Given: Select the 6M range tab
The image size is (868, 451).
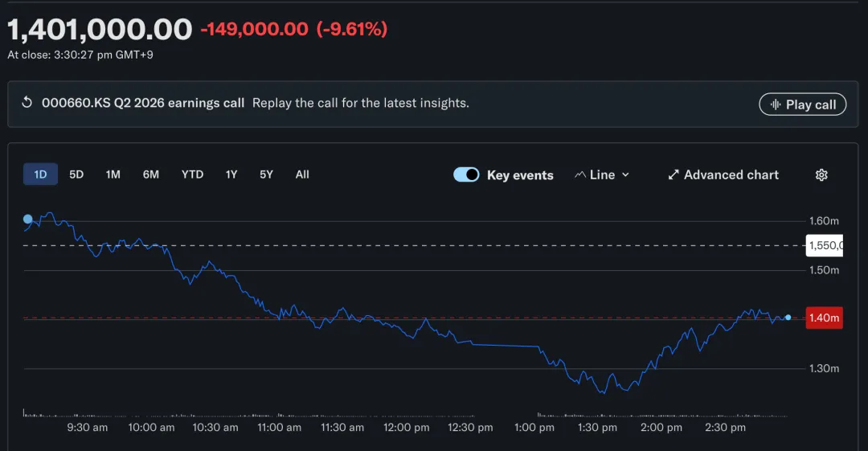Looking at the screenshot, I should (x=150, y=174).
